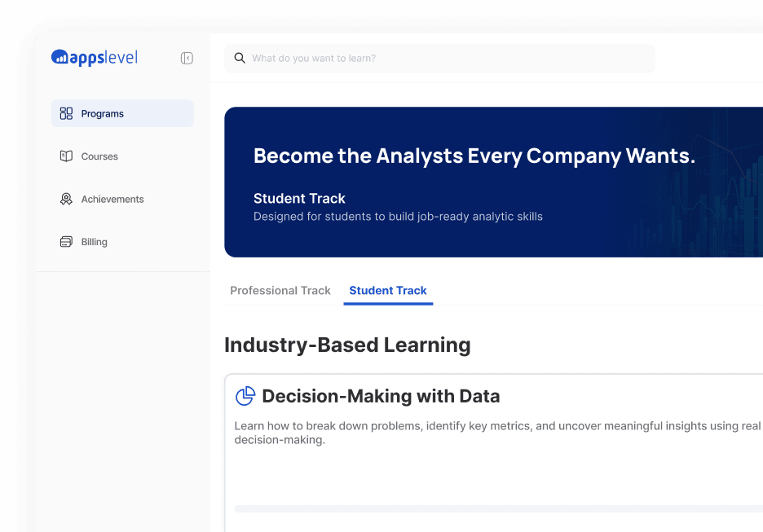Collapse the sidebar with the panel icon
Image resolution: width=763 pixels, height=532 pixels.
[187, 58]
